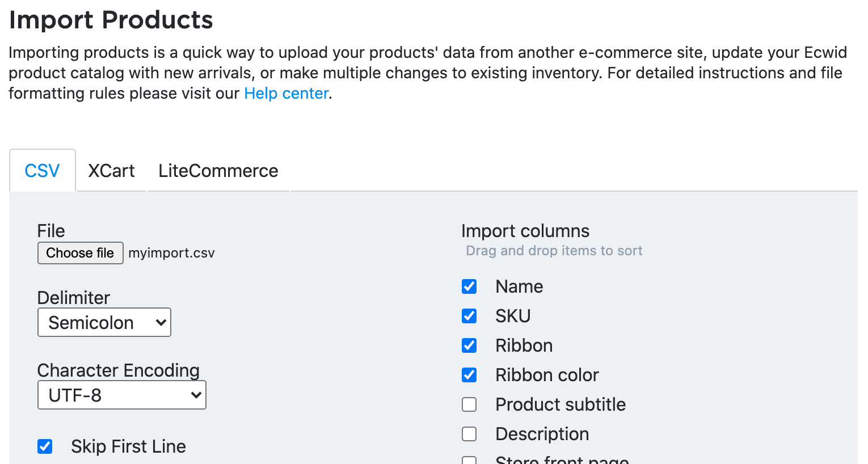The image size is (868, 464).
Task: Click the Ribbon color column label
Action: click(547, 375)
